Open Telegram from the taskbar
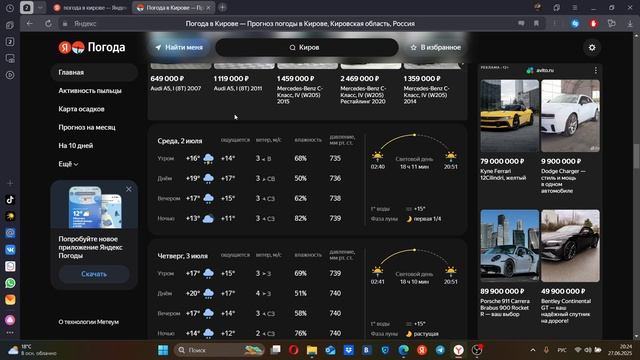This screenshot has height=360, width=640. [x=440, y=350]
